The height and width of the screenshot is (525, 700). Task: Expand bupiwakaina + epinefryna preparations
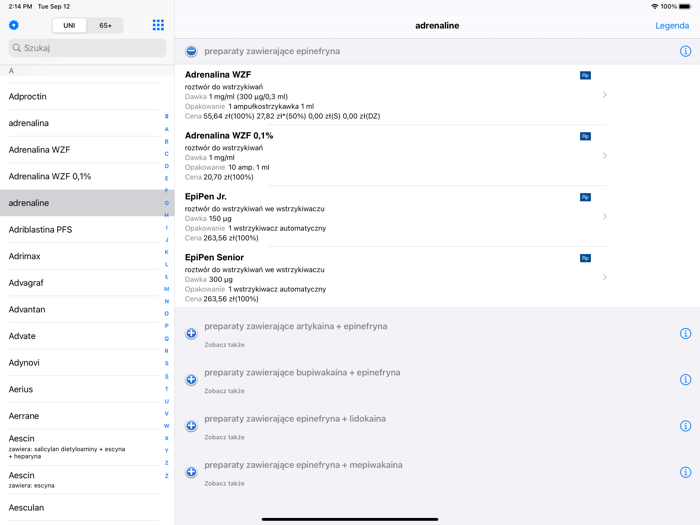191,379
